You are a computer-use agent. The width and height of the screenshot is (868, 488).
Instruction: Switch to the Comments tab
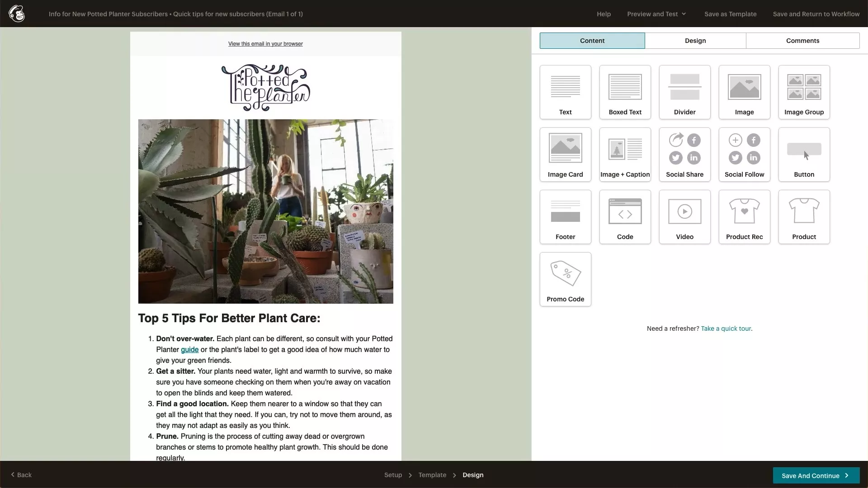tap(802, 41)
